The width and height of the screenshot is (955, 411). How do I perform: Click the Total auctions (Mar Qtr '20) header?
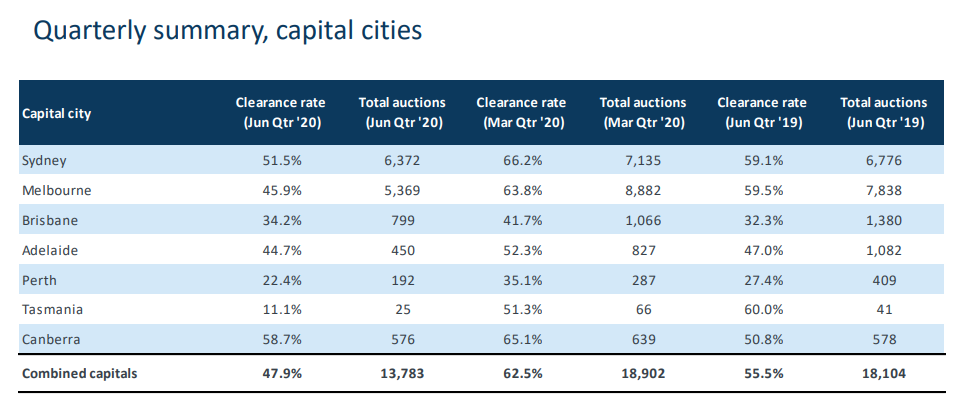(x=643, y=113)
